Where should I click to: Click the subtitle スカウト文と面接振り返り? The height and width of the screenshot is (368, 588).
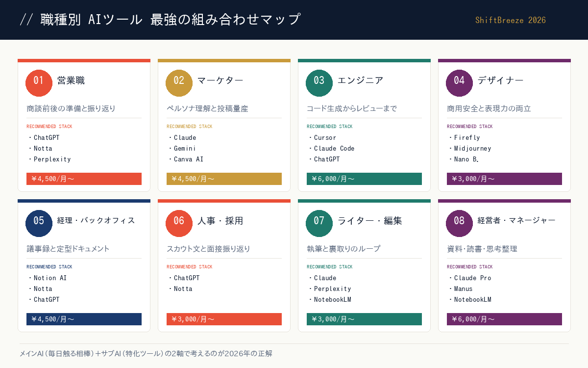pyautogui.click(x=209, y=249)
